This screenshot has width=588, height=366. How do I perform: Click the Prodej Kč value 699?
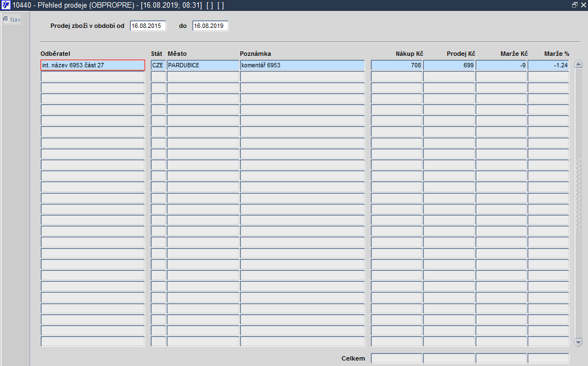point(449,65)
